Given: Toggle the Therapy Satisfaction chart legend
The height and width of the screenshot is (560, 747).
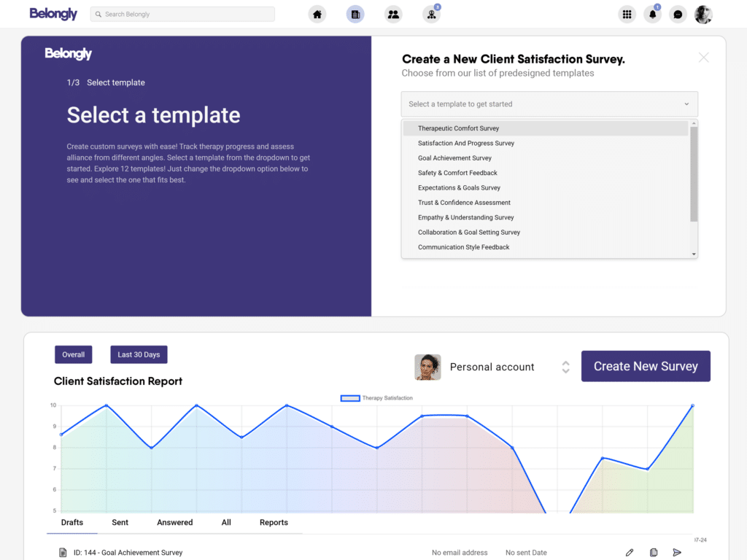Looking at the screenshot, I should tap(376, 398).
